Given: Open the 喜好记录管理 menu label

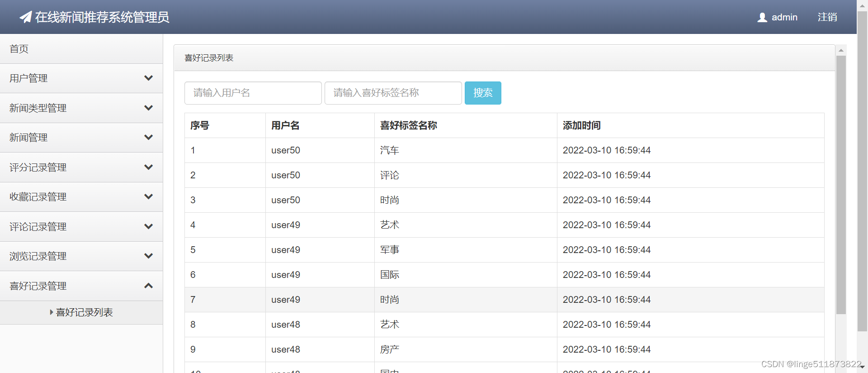Looking at the screenshot, I should pyautogui.click(x=38, y=286).
